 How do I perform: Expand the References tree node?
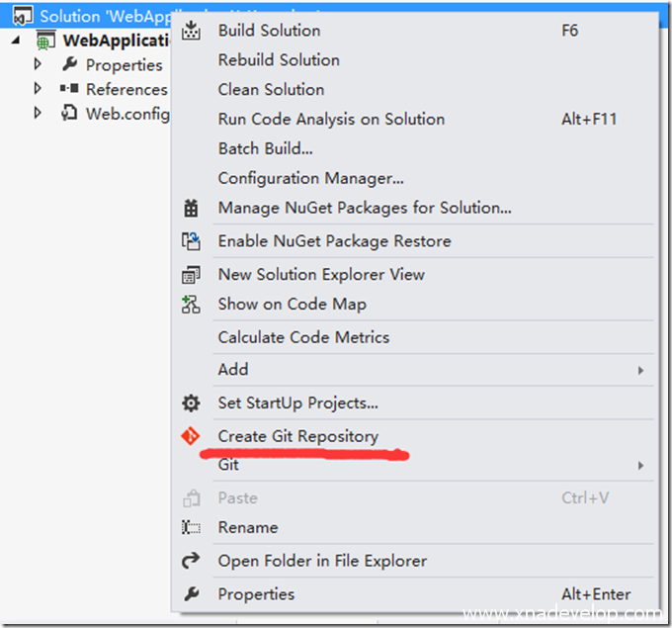click(39, 89)
